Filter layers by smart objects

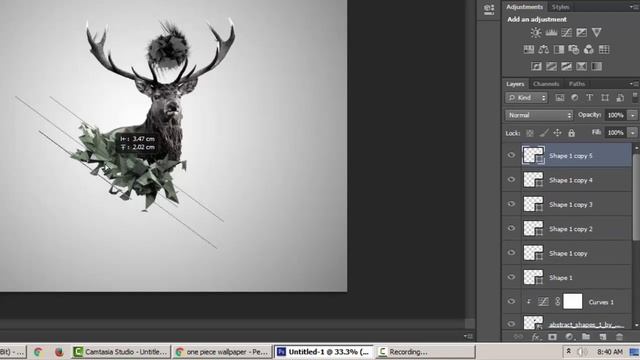pos(620,98)
